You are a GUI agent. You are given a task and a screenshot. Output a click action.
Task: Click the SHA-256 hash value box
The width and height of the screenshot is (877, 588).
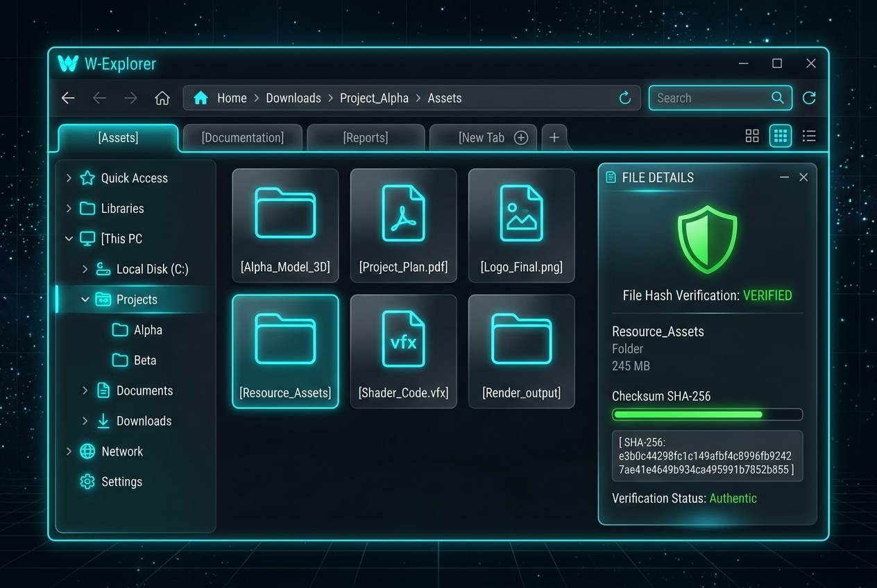pyautogui.click(x=707, y=456)
